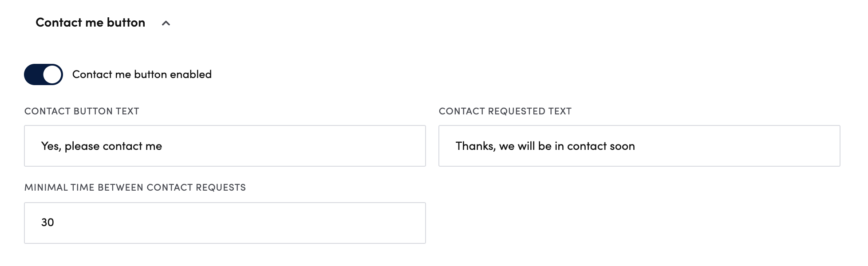Screen dimensions: 868x266
Task: Click the CONTACT REQUESTED TEXT label
Action: 505,111
